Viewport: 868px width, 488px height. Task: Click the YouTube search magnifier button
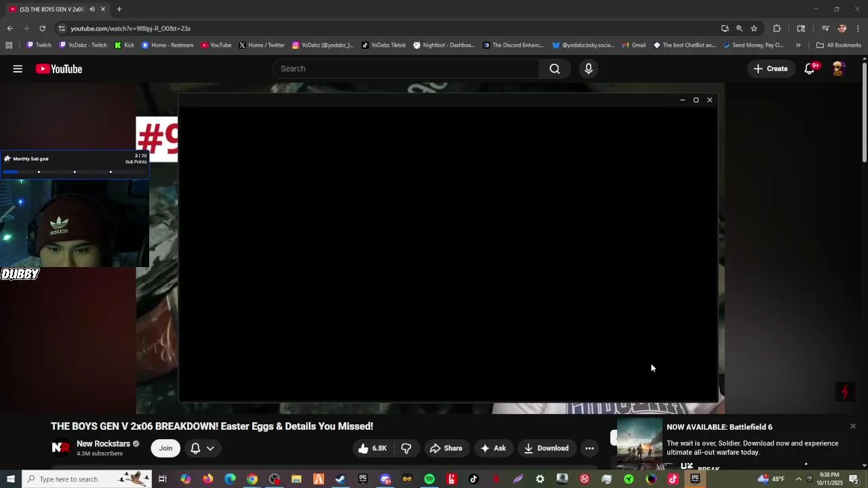pyautogui.click(x=555, y=68)
